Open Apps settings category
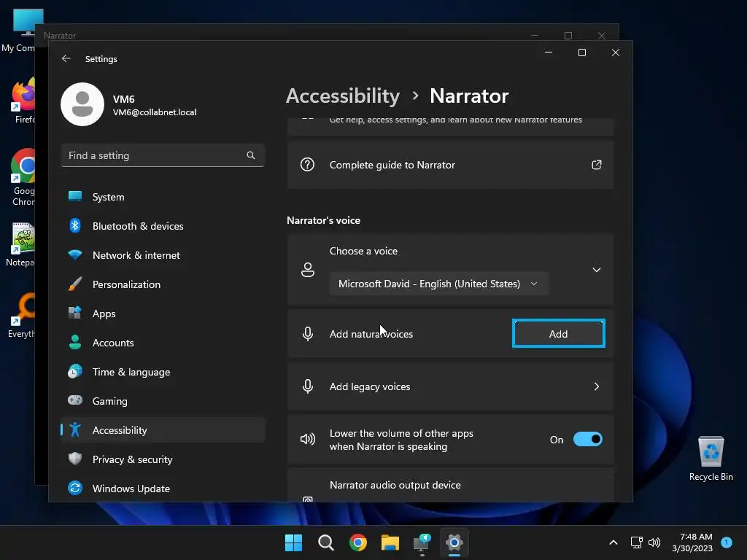The height and width of the screenshot is (560, 747). pyautogui.click(x=163, y=313)
